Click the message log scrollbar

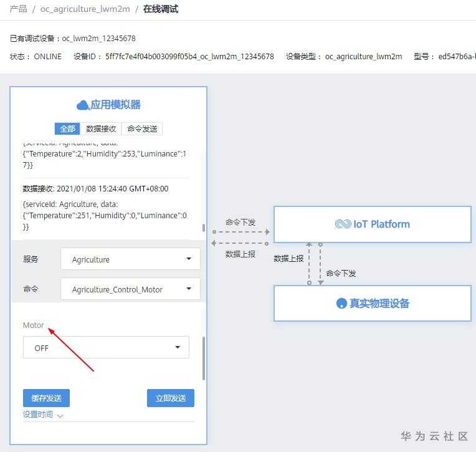[203, 228]
